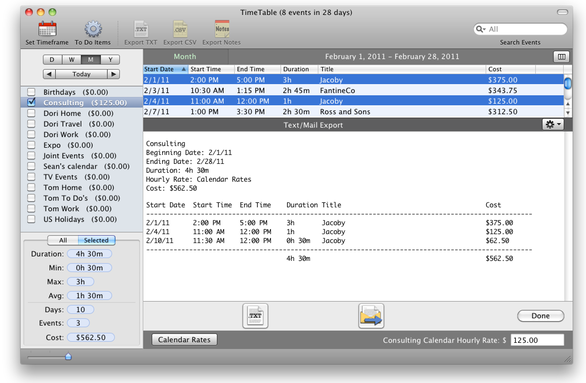The height and width of the screenshot is (383, 586).
Task: Open the gear dropdown in Text/Mail Export
Action: point(553,124)
